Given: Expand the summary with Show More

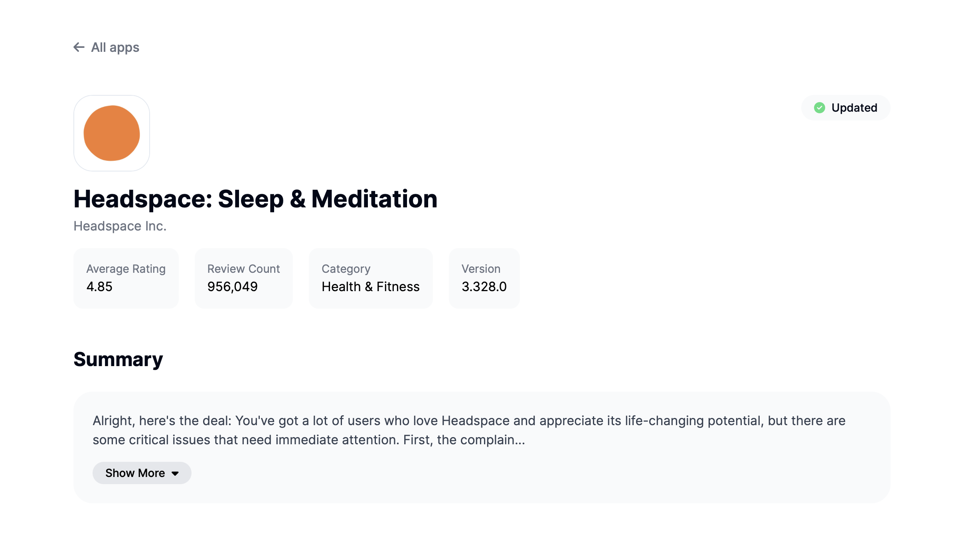Looking at the screenshot, I should (136, 473).
